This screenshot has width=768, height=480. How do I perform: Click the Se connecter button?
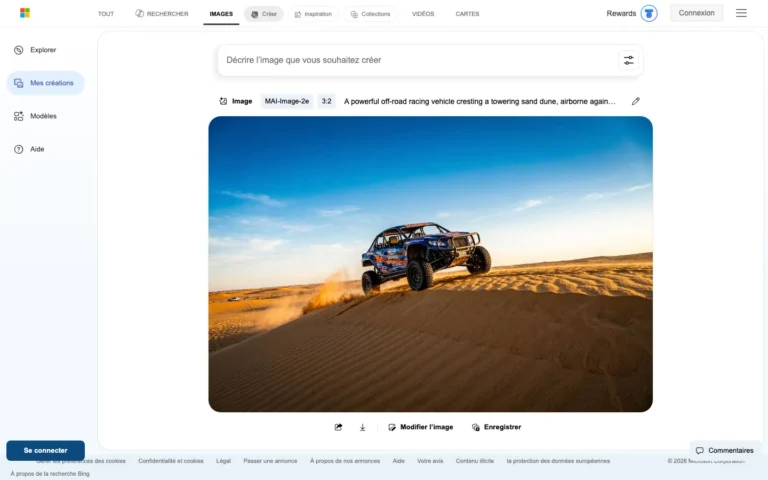click(46, 451)
